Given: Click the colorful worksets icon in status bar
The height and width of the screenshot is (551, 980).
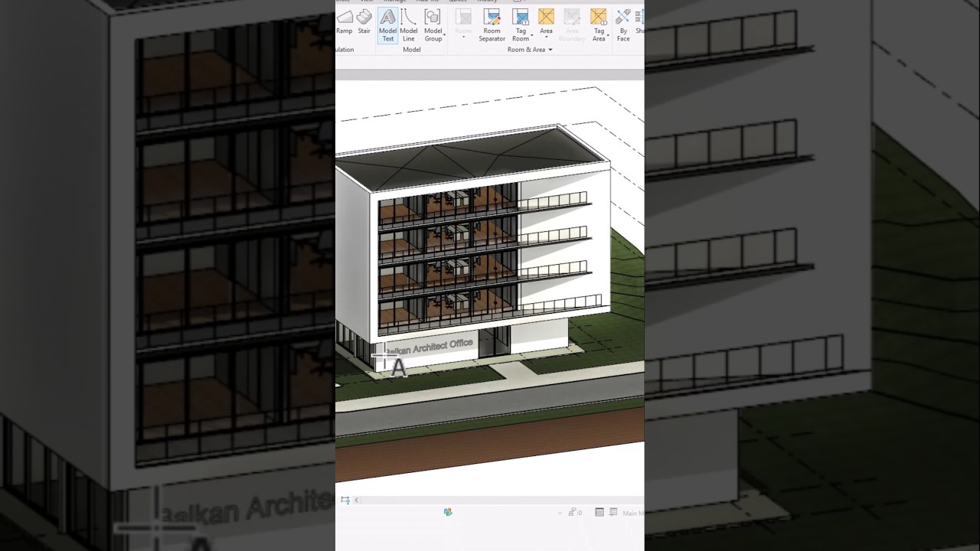Looking at the screenshot, I should (448, 512).
